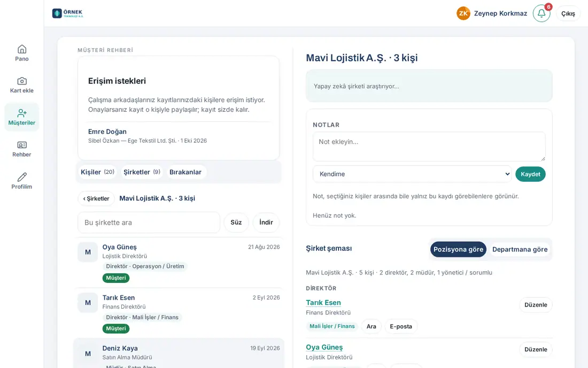
Task: Go back using the Şirketler button
Action: point(96,198)
